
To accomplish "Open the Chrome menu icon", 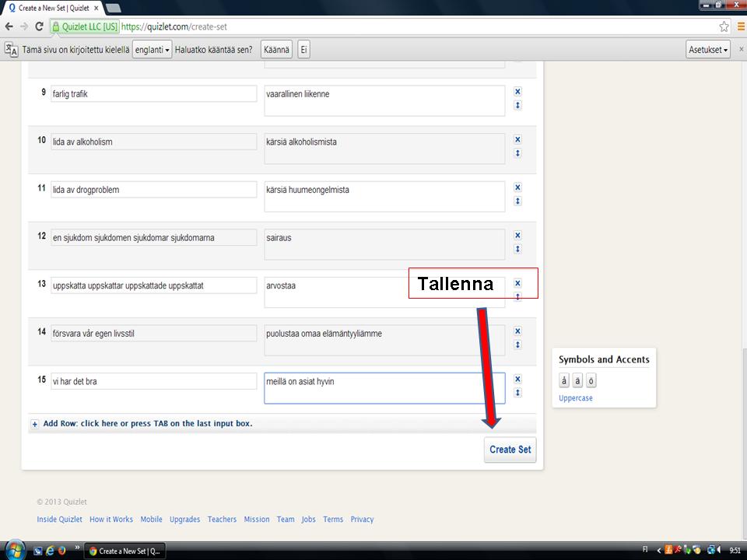I will (740, 26).
